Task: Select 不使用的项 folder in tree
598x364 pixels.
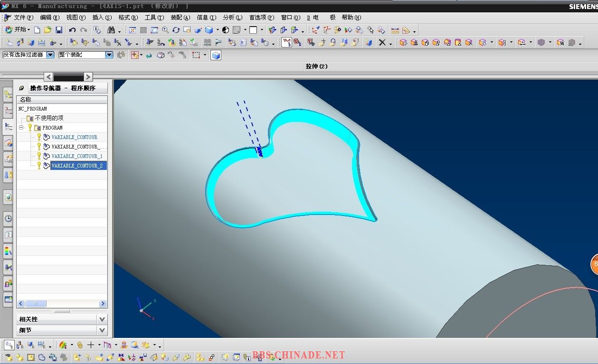Action: (x=48, y=118)
